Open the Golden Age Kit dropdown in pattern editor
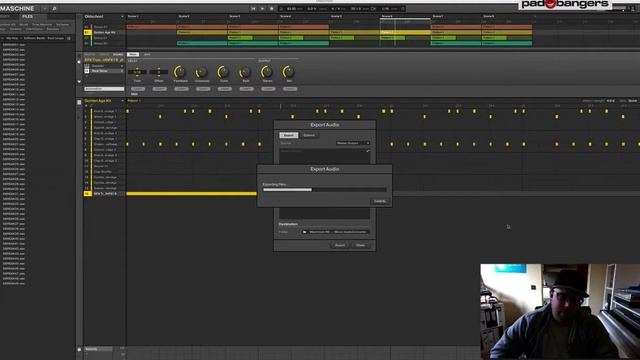The width and height of the screenshot is (640, 360). point(122,101)
